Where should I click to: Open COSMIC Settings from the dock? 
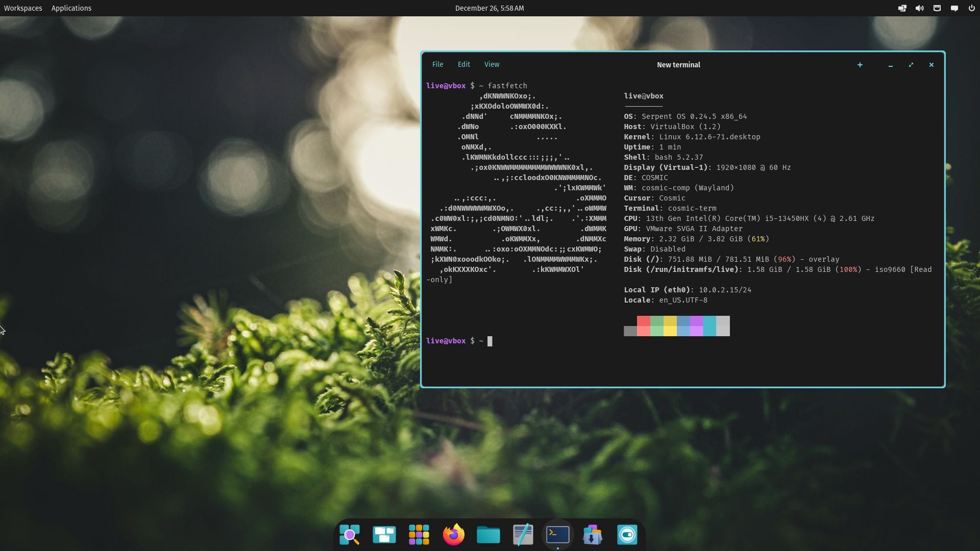[x=627, y=535]
